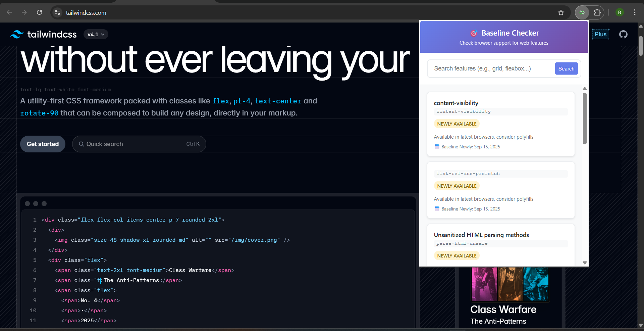The width and height of the screenshot is (644, 331).
Task: Click the Ctrl K shortcut hint
Action: pyautogui.click(x=193, y=144)
